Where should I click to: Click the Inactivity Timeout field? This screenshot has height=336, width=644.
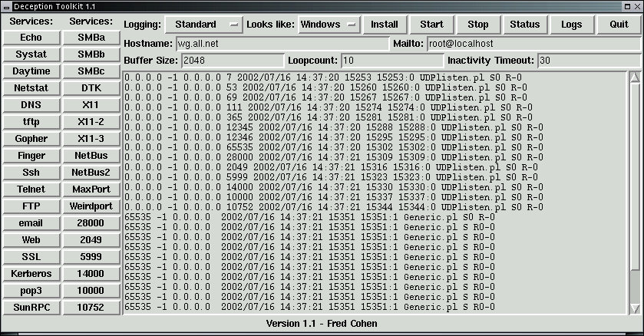coord(586,61)
